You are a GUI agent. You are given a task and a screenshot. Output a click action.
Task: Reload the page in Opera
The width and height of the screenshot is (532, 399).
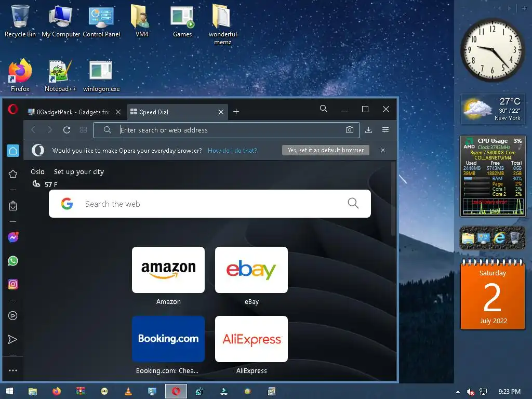pos(67,129)
